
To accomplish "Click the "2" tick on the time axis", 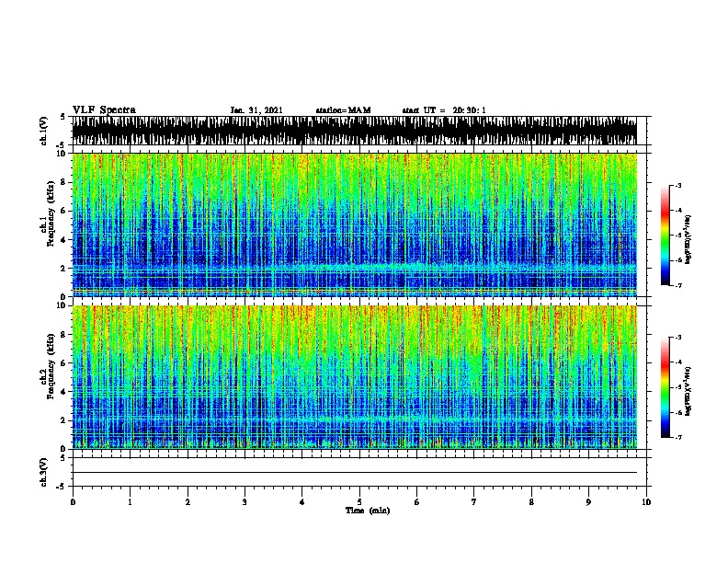I will click(x=188, y=502).
